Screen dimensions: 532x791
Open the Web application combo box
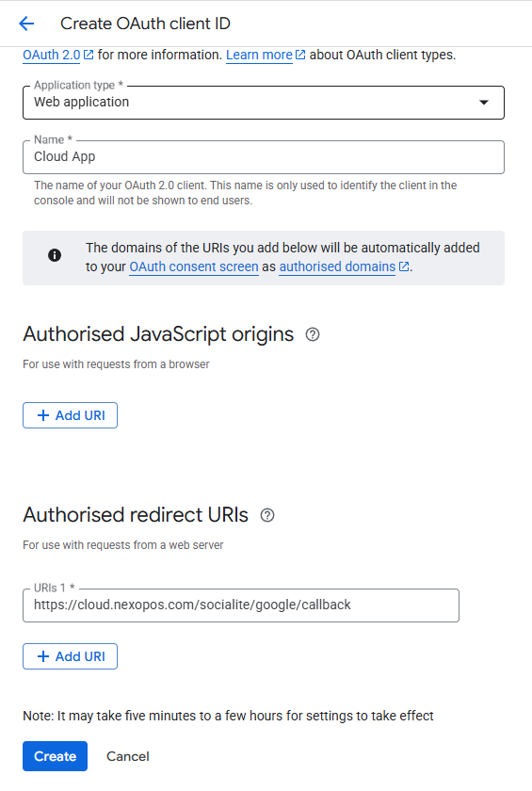coord(264,103)
